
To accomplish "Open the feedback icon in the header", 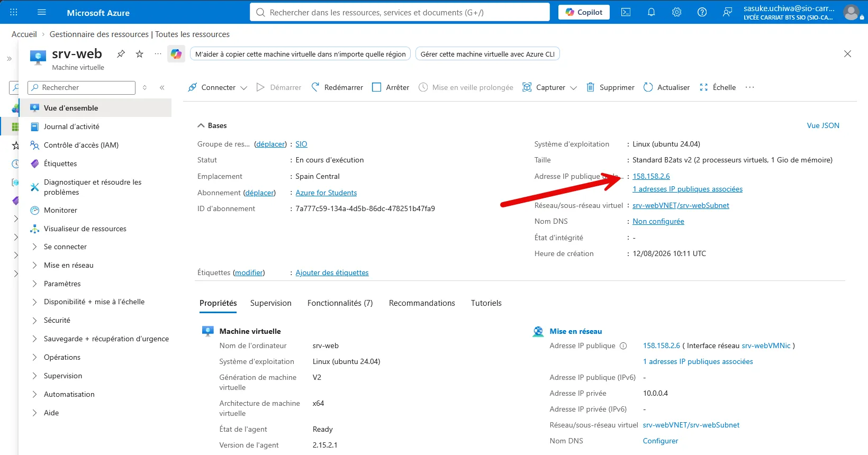I will [727, 12].
